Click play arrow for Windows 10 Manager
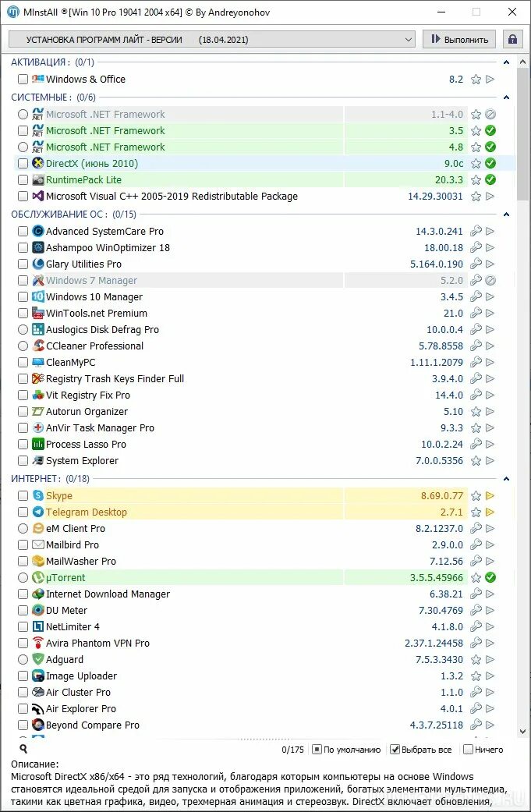Image resolution: width=531 pixels, height=812 pixels. pyautogui.click(x=490, y=296)
